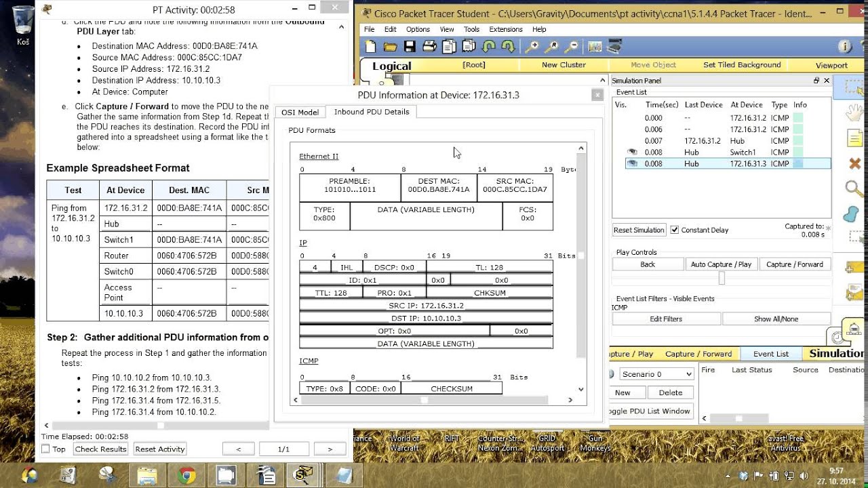Open the custom devices dialog icon

(614, 47)
